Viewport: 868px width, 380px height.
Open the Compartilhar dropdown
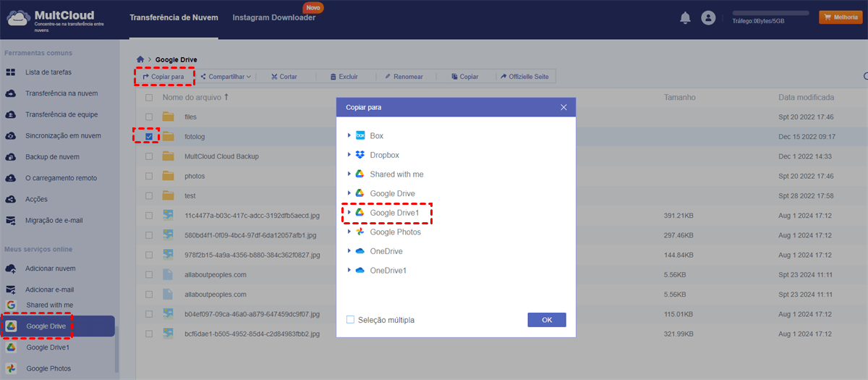pos(226,76)
